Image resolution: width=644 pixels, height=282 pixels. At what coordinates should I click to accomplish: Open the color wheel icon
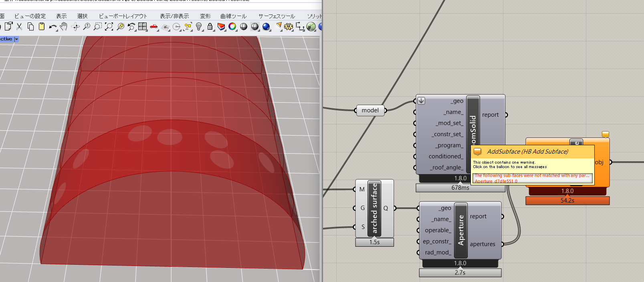point(232,27)
